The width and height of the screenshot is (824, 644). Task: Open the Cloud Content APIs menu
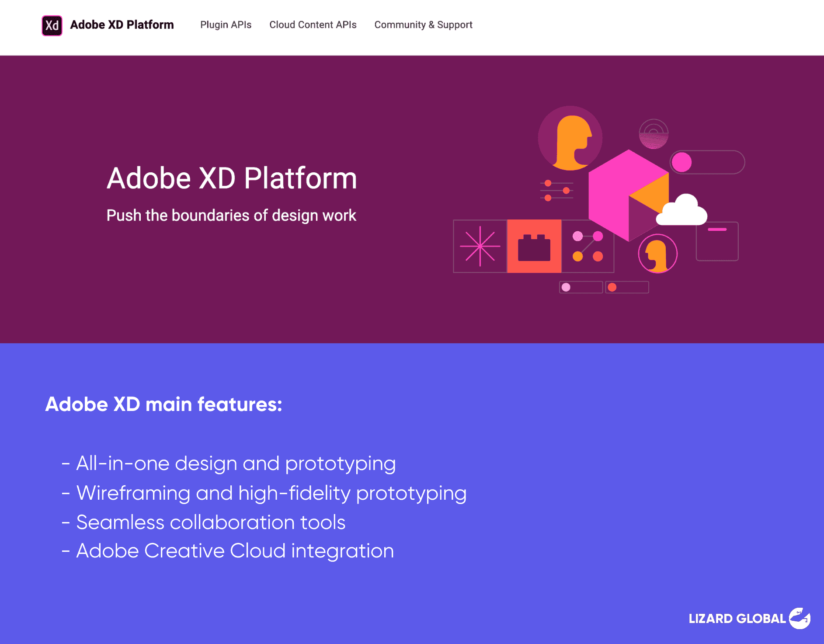point(313,25)
